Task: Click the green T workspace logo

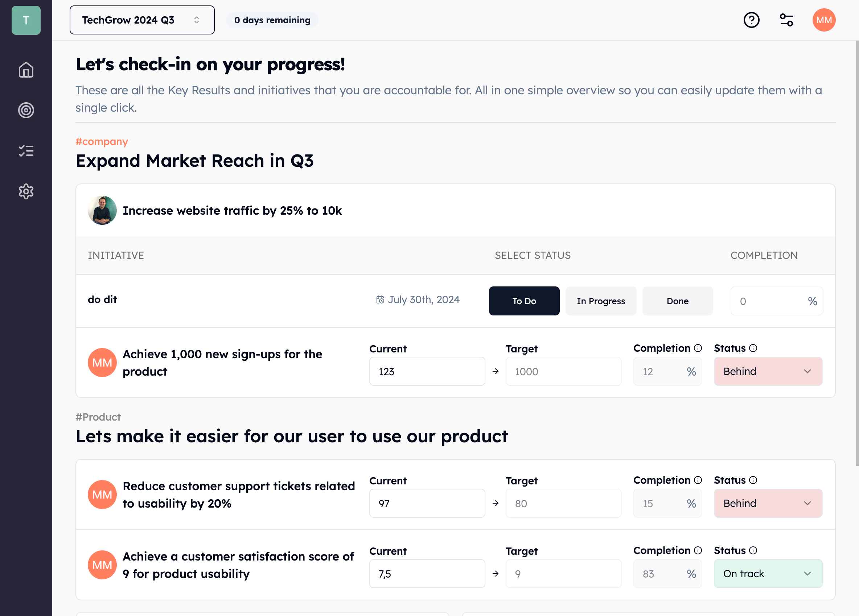Action: (x=26, y=20)
